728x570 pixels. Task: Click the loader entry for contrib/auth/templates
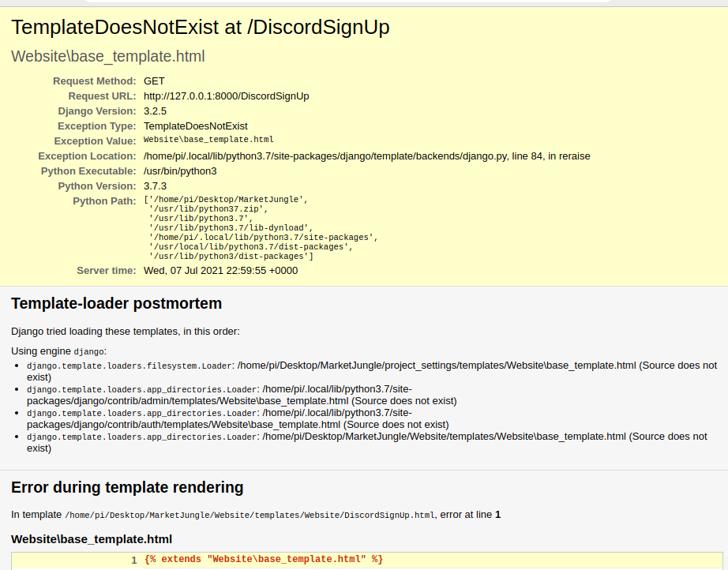click(238, 418)
